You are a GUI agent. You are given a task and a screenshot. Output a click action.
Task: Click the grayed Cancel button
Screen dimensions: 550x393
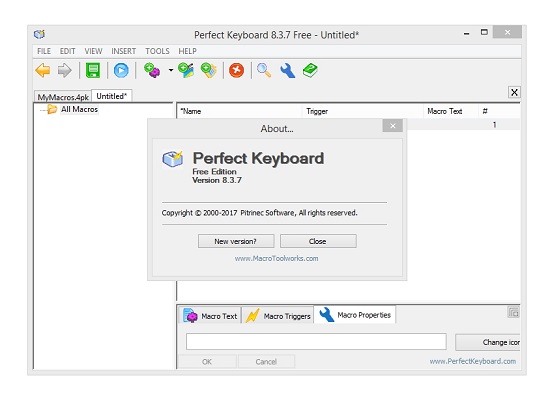266,361
